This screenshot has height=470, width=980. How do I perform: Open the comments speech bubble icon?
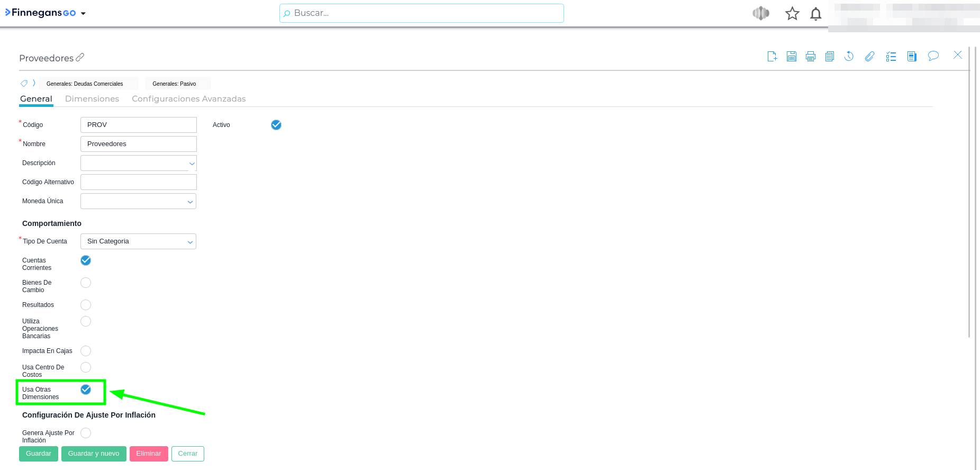[x=933, y=56]
